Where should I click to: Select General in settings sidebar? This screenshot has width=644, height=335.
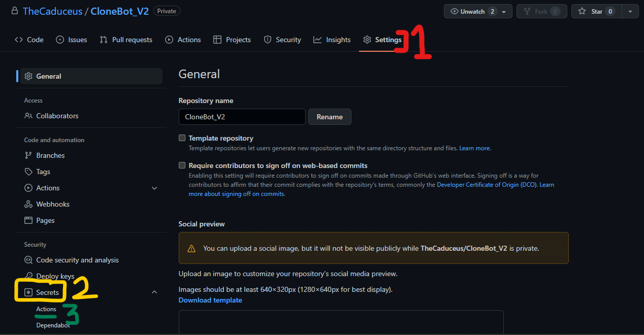click(x=91, y=76)
